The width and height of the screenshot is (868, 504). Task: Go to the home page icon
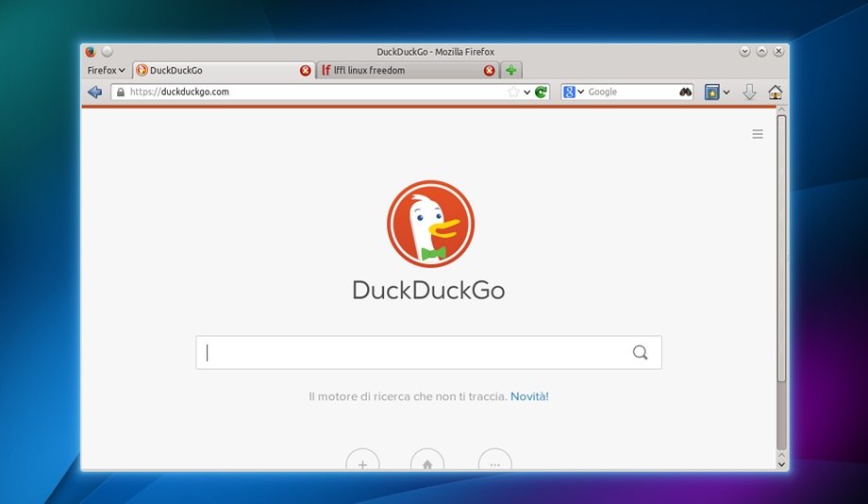pos(776,92)
